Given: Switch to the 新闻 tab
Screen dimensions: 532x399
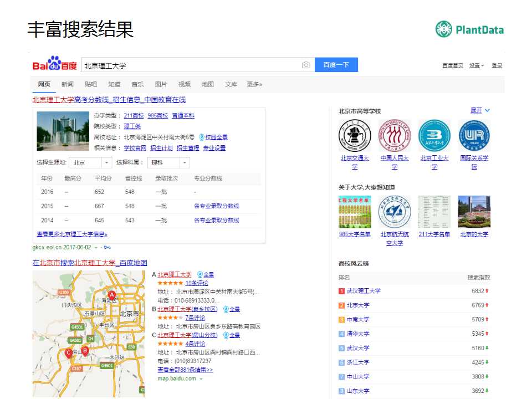Looking at the screenshot, I should (67, 84).
